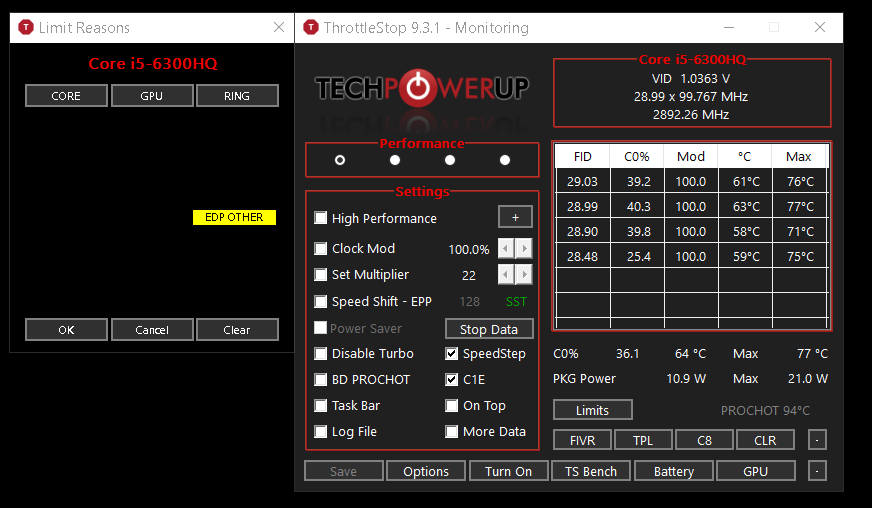
Task: Click the Mod column header
Action: coord(691,156)
